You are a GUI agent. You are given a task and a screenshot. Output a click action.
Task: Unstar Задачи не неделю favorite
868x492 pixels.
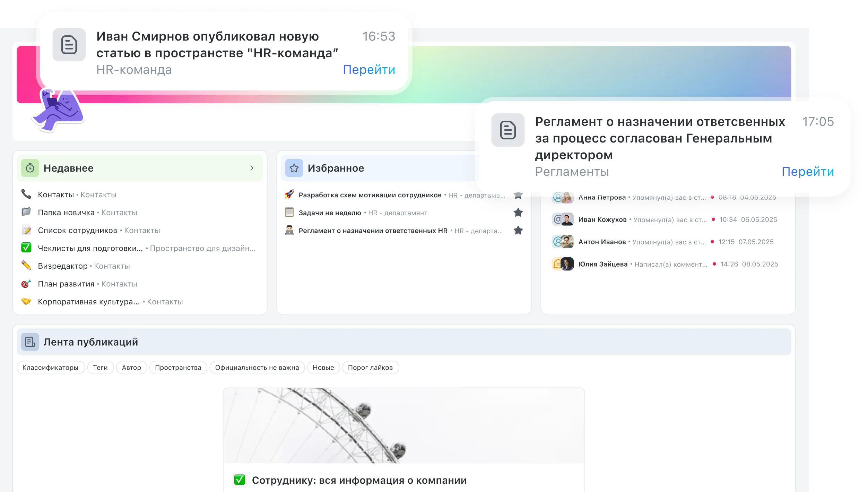[518, 213]
